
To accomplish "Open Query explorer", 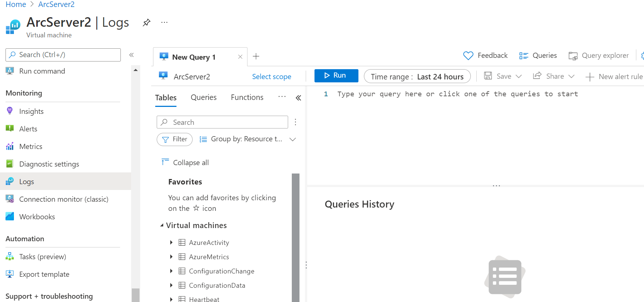I will tap(599, 56).
